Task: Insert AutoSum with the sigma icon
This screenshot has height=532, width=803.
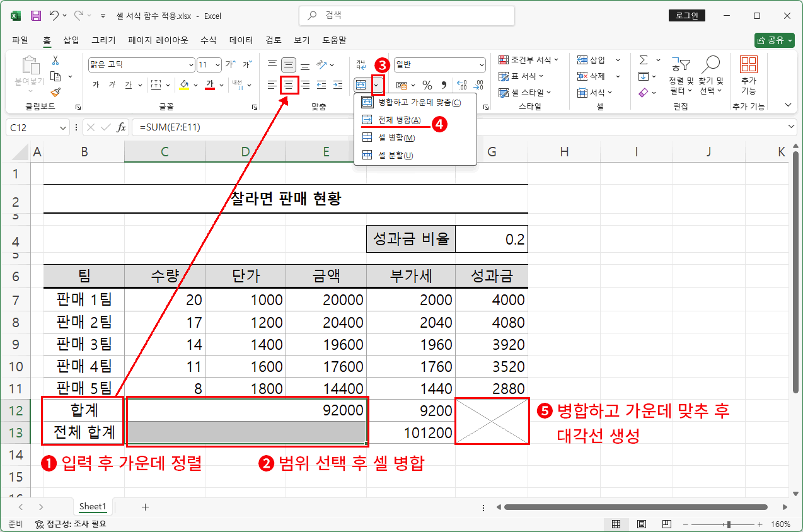Action: click(643, 60)
